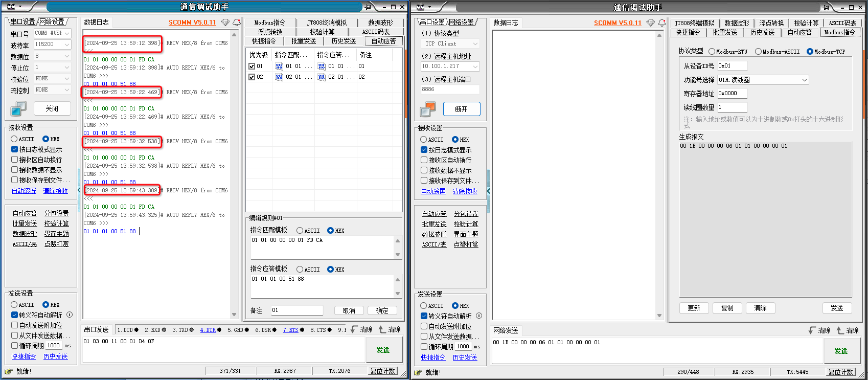Click the 确定 button in rule editor
This screenshot has height=380, width=868.
(382, 310)
